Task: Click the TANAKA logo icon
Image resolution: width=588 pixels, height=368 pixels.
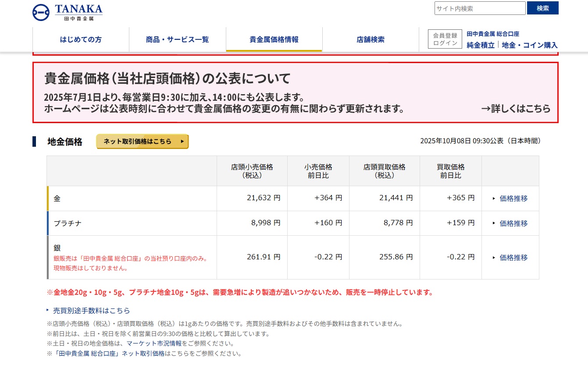Action: [x=41, y=12]
